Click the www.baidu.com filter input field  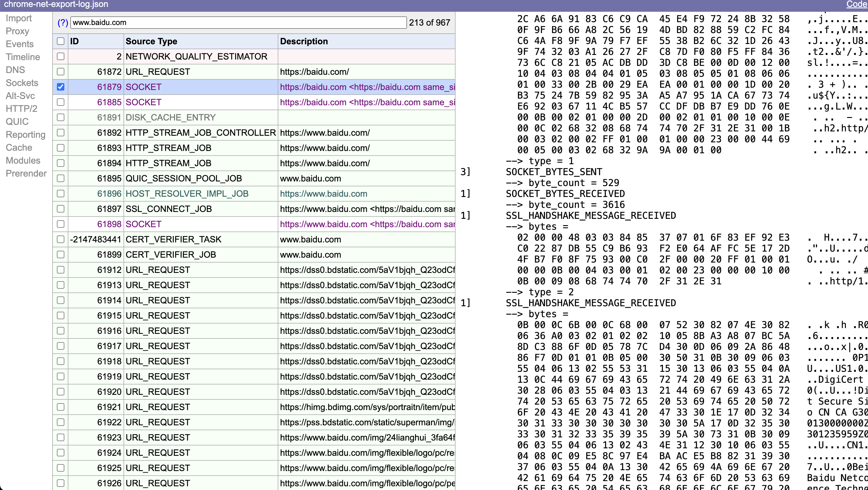[238, 23]
